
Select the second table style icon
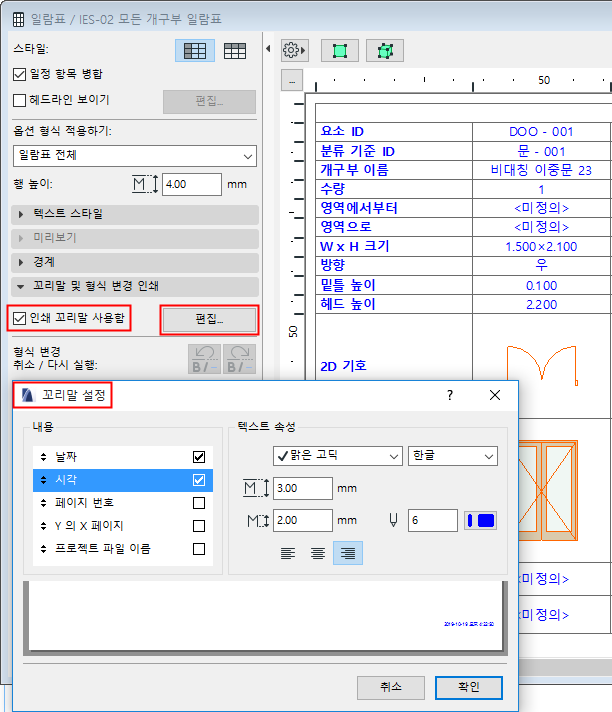(235, 50)
